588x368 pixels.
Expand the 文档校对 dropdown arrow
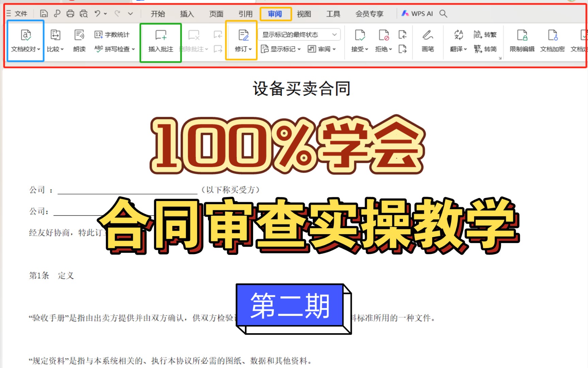click(39, 49)
